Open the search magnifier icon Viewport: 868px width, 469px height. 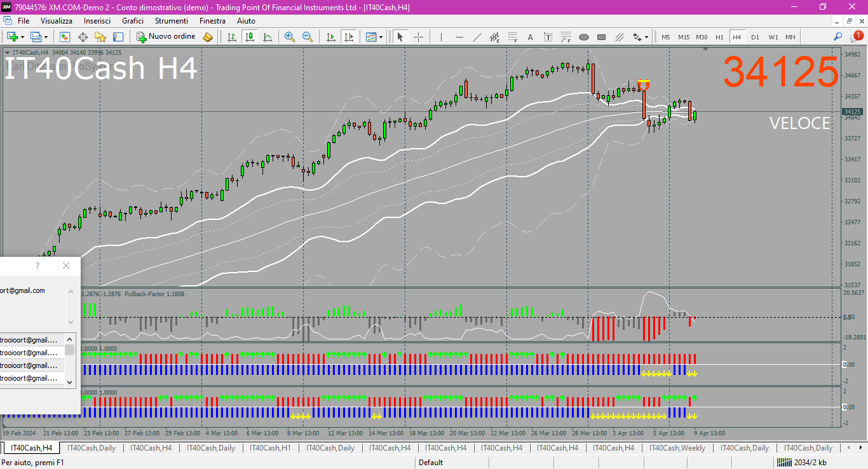point(838,37)
